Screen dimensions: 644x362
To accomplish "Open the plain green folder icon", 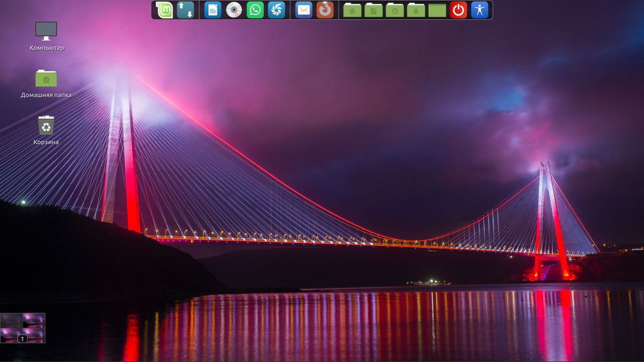I will pyautogui.click(x=437, y=10).
